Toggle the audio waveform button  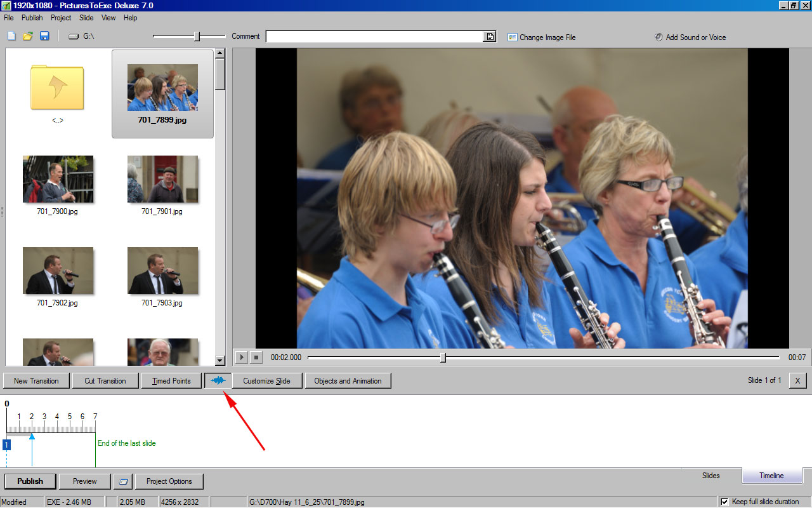pyautogui.click(x=218, y=381)
